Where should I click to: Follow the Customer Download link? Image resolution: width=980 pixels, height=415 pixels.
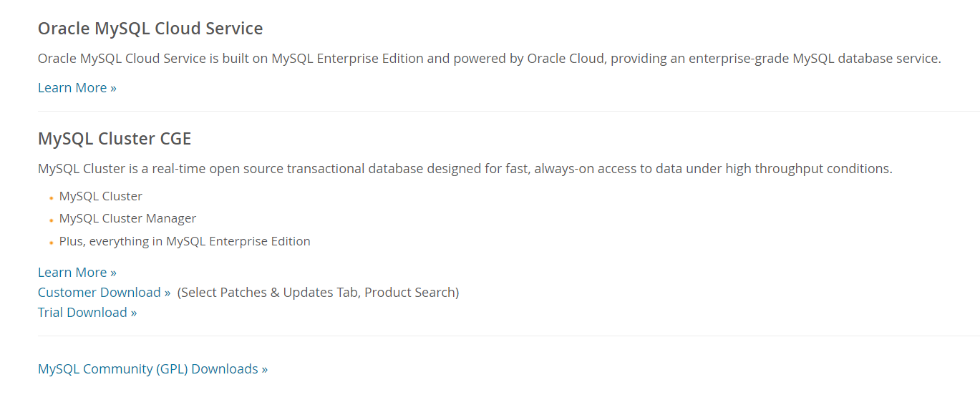(x=104, y=293)
